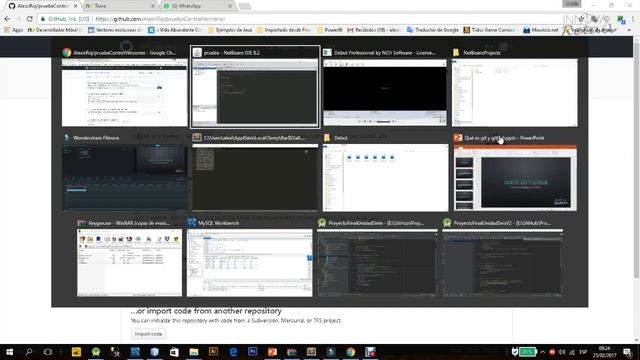
Task: Open the Windows Start menu
Action: coord(9,352)
